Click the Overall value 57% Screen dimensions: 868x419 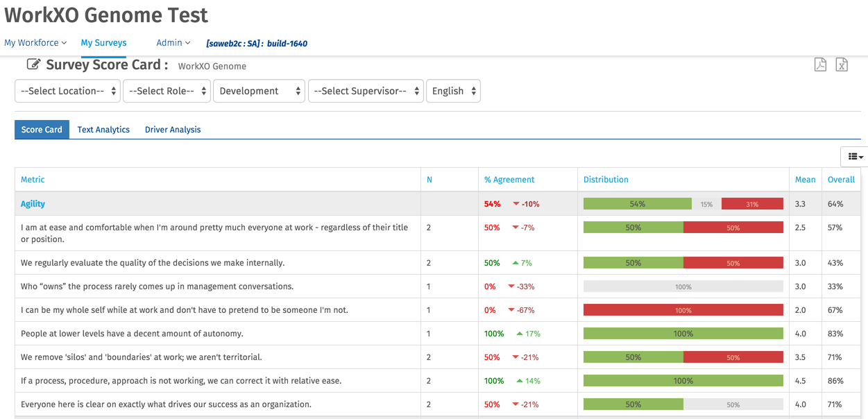tap(835, 228)
